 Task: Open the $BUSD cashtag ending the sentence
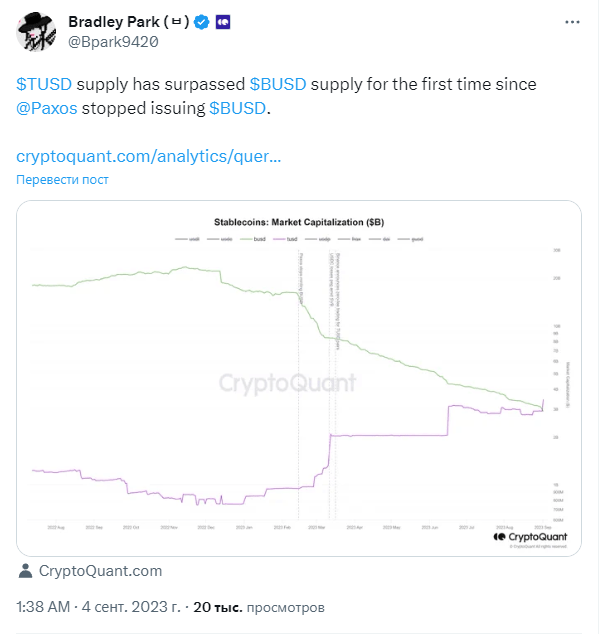click(x=237, y=108)
